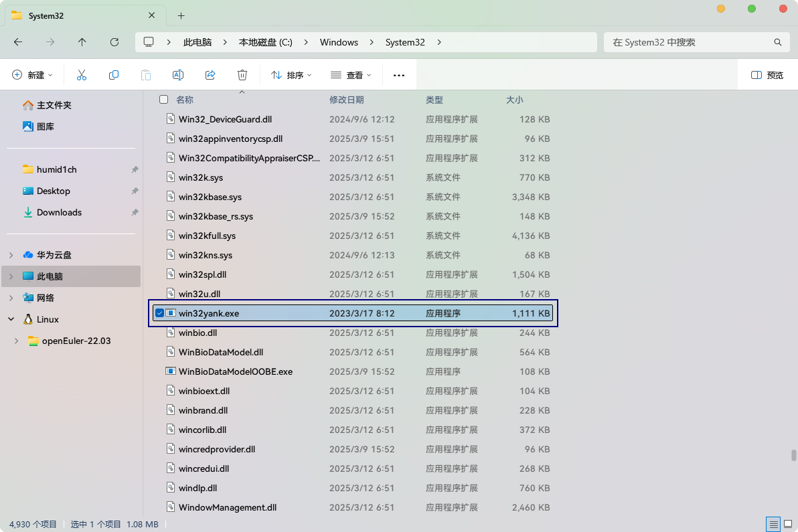Select the System32 window tab
The width and height of the screenshot is (798, 532).
(x=85, y=16)
